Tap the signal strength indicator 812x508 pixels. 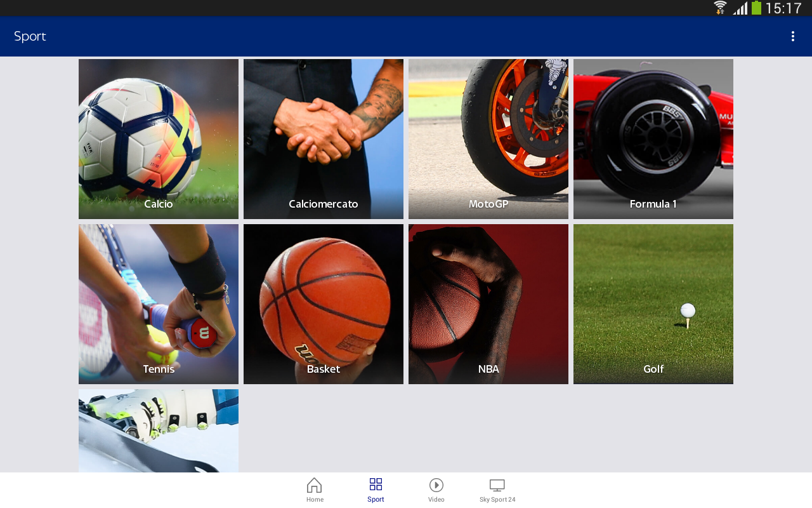[740, 8]
